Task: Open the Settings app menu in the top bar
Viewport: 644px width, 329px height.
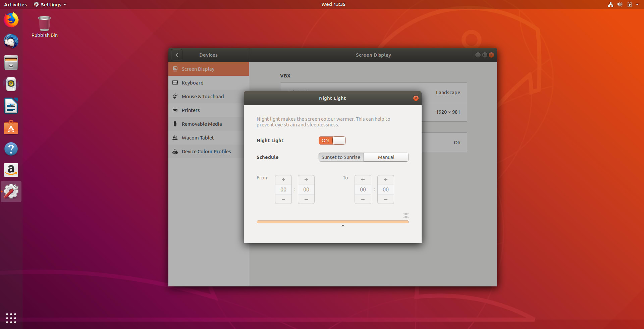Action: (50, 4)
